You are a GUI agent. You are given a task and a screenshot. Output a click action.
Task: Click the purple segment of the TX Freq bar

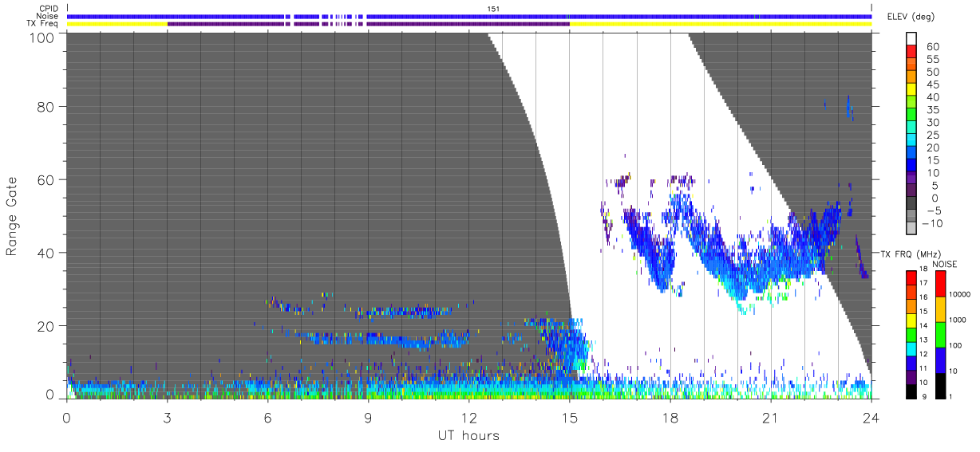368,24
